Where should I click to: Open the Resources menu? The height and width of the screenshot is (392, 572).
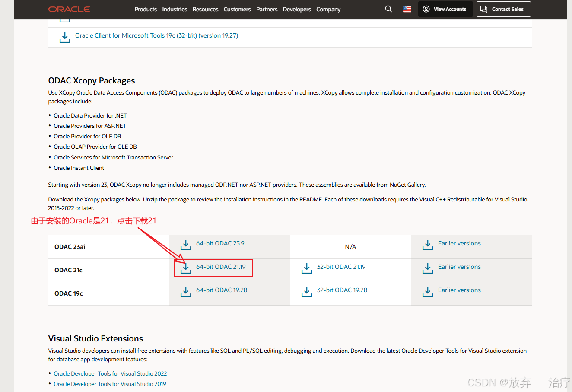[205, 9]
